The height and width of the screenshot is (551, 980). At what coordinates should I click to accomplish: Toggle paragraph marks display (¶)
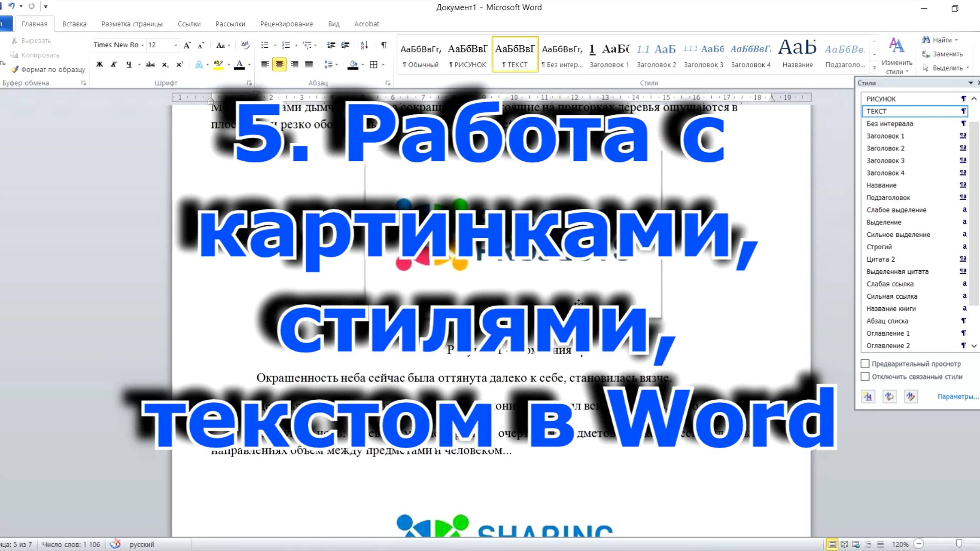click(x=383, y=45)
